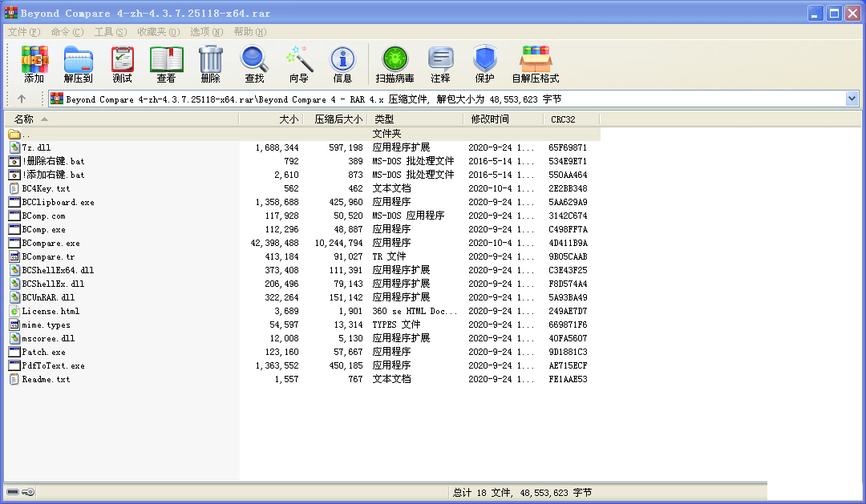The height and width of the screenshot is (504, 866).
Task: Sort by 大小 column header
Action: point(271,119)
